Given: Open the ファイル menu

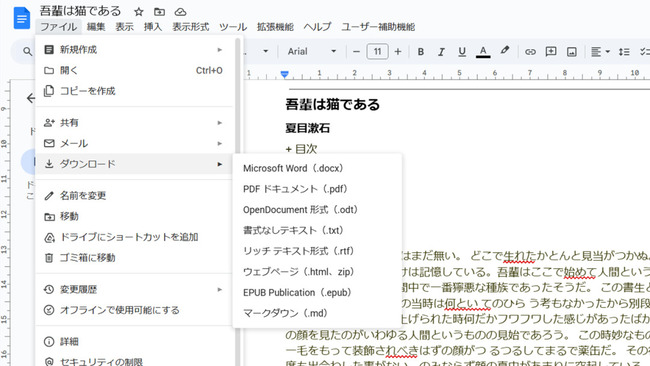Looking at the screenshot, I should (58, 27).
